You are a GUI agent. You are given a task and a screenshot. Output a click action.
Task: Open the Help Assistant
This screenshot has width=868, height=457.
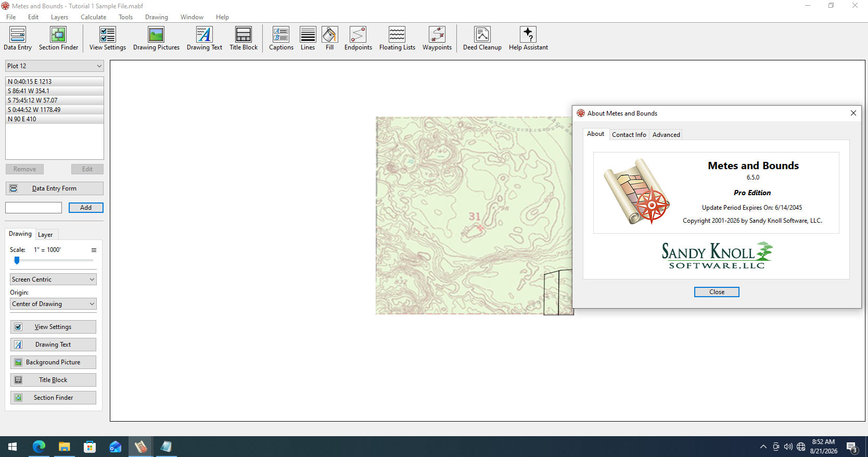[x=528, y=39]
